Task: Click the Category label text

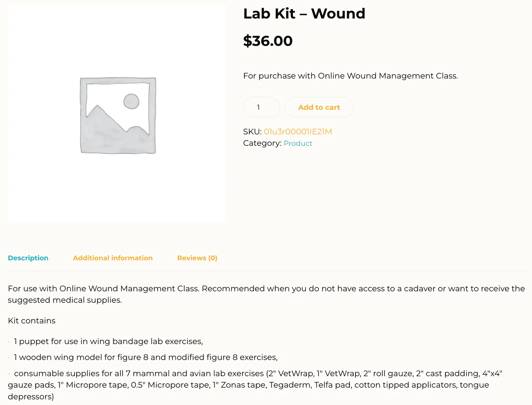Action: coord(262,143)
